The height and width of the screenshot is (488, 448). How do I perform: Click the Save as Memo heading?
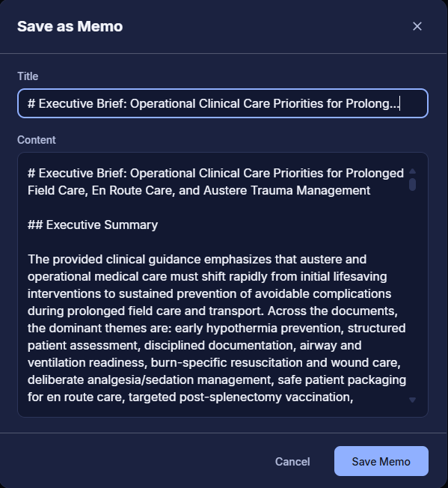click(70, 26)
